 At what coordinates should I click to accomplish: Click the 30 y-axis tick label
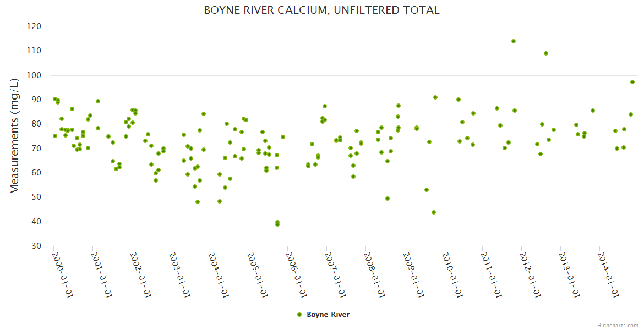point(36,246)
